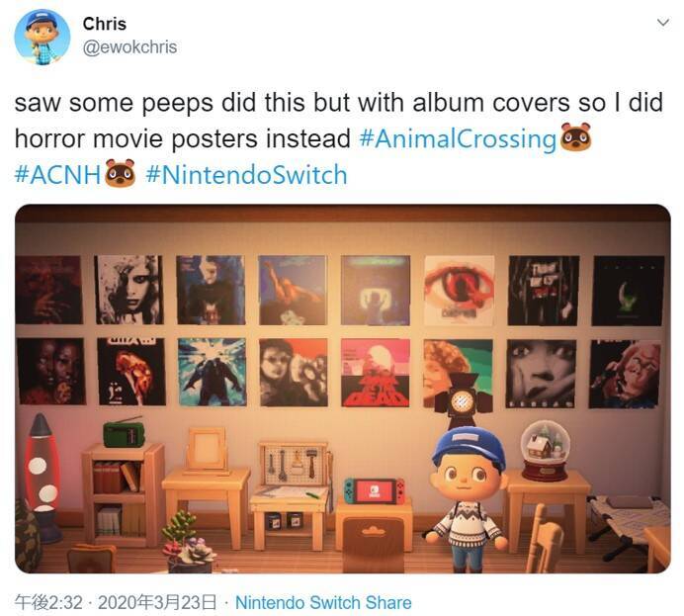This screenshot has width=684, height=616.
Task: Click the red eye horror poster
Action: tap(460, 291)
